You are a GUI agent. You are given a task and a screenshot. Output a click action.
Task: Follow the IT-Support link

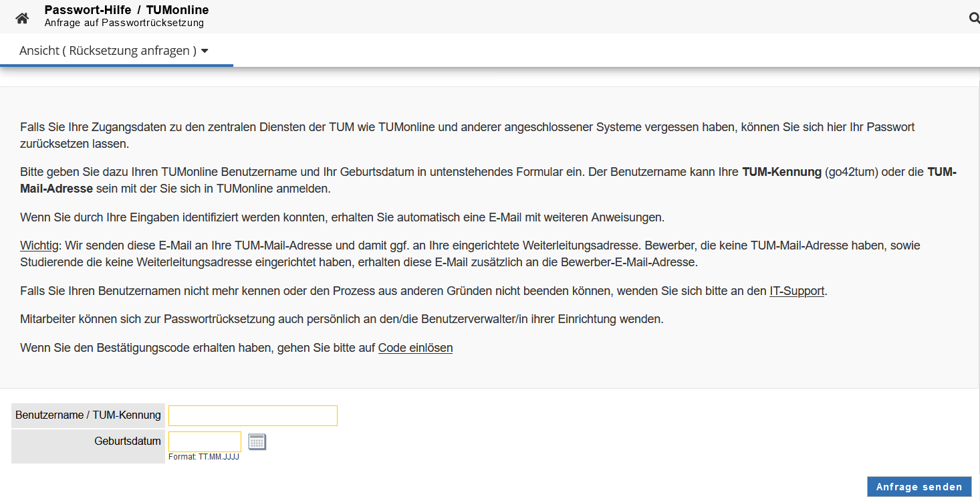point(797,291)
